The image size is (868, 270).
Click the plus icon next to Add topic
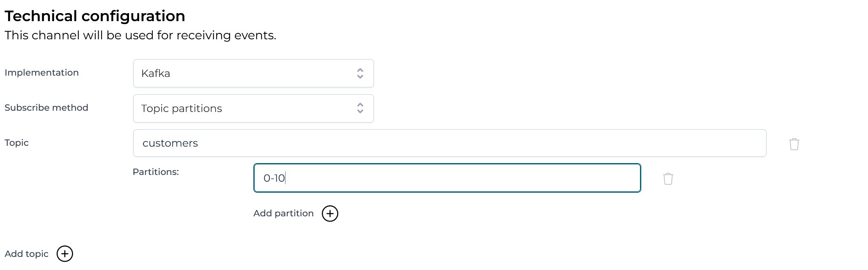pos(65,254)
